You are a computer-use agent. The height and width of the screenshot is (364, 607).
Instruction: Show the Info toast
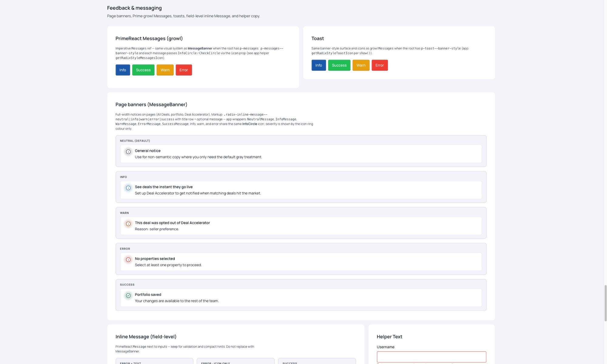[319, 65]
